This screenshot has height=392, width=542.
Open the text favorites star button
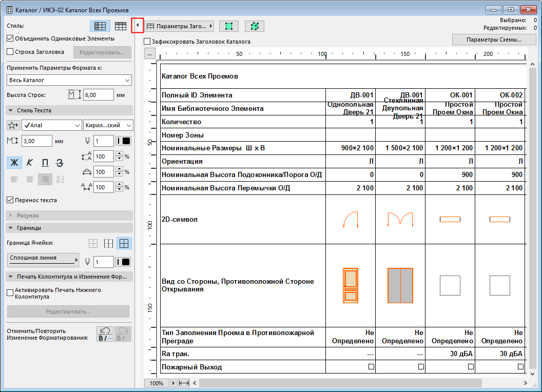[x=13, y=126]
